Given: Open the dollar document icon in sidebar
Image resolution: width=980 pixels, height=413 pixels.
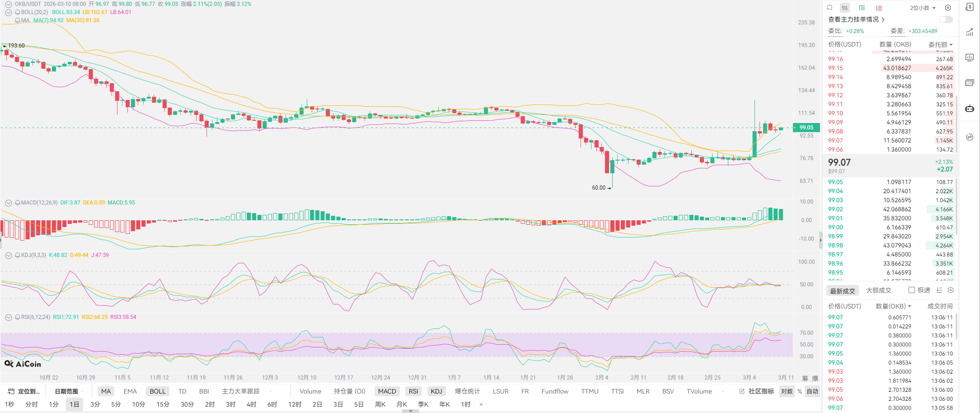Looking at the screenshot, I should click(970, 7).
